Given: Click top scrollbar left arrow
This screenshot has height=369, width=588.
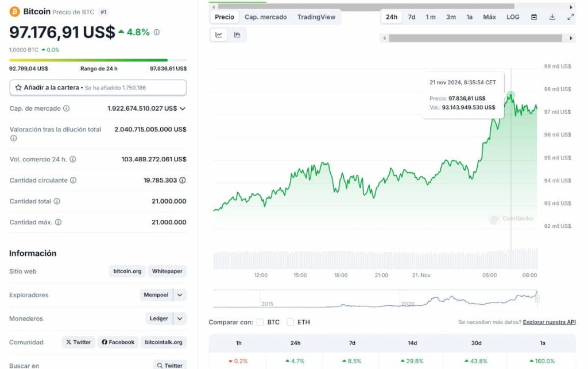Looking at the screenshot, I should tap(214, 7).
